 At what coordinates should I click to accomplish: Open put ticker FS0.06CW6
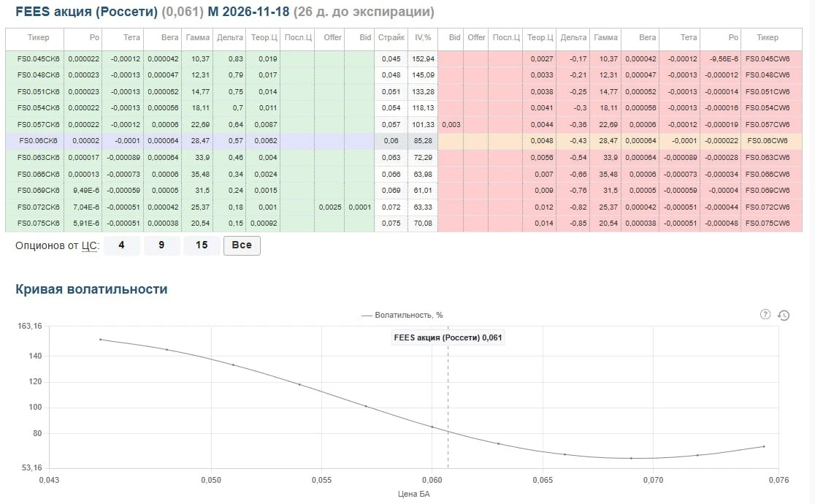[x=768, y=140]
